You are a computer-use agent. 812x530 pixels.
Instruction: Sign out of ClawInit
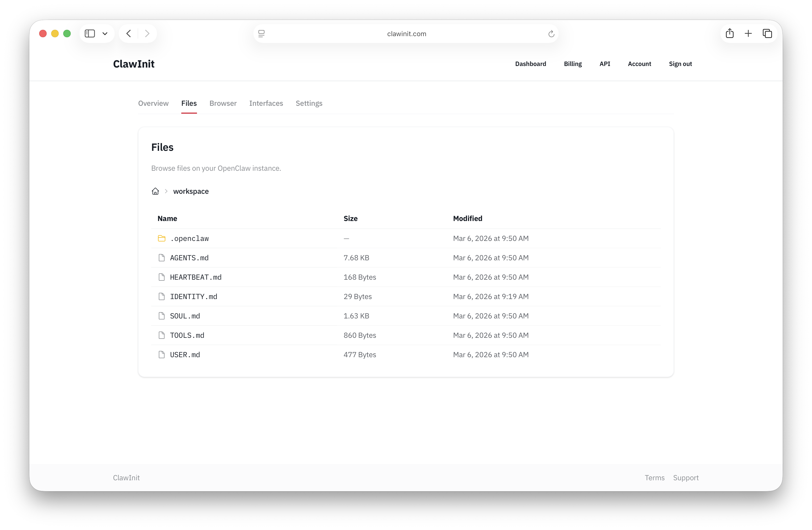point(680,64)
